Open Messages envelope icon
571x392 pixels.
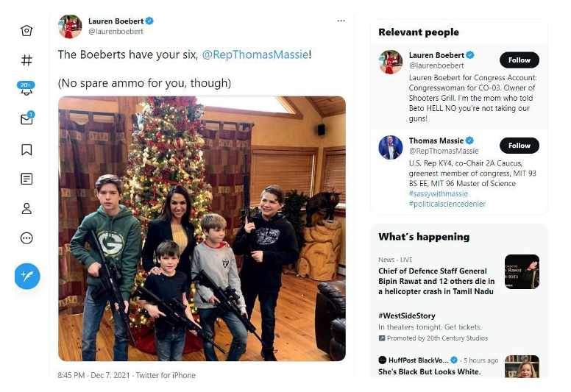tap(26, 119)
